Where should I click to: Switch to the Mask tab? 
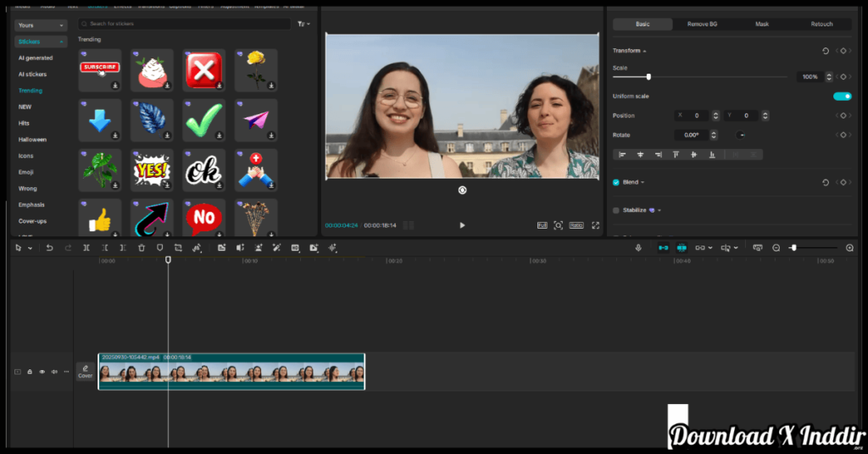[x=762, y=25]
